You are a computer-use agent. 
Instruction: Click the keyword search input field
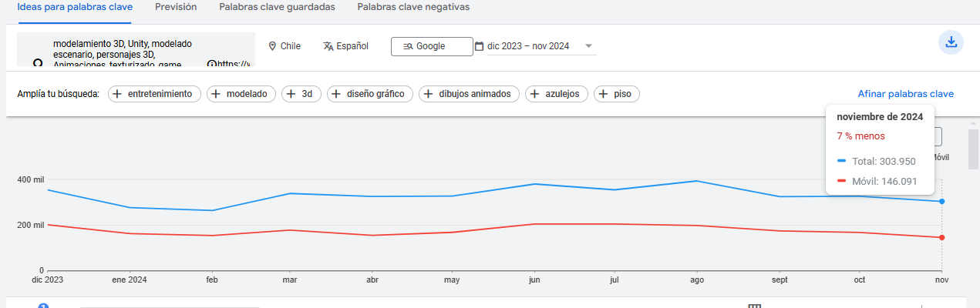(123, 49)
